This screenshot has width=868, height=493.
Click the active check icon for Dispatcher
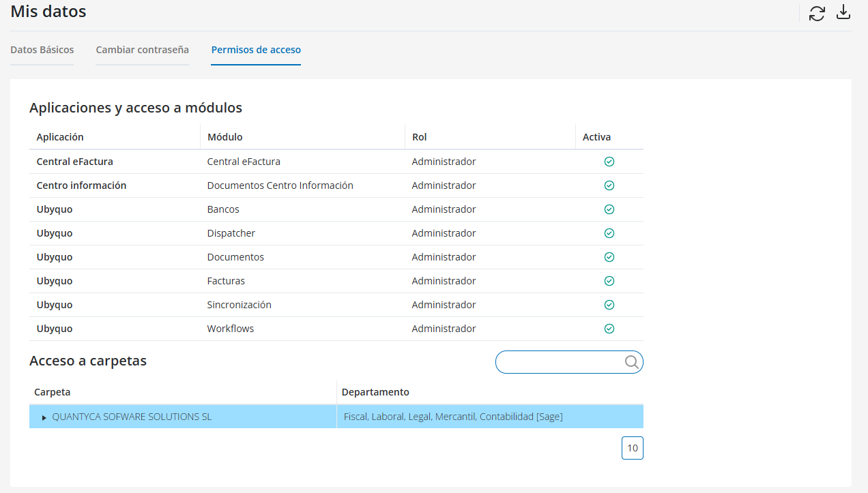[x=609, y=233]
